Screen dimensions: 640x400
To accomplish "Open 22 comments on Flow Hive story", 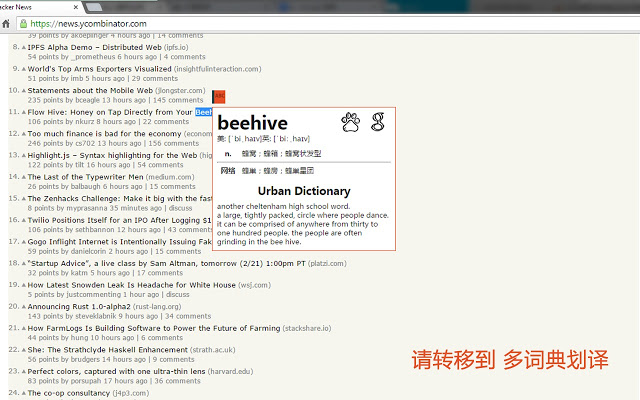I will [x=166, y=122].
